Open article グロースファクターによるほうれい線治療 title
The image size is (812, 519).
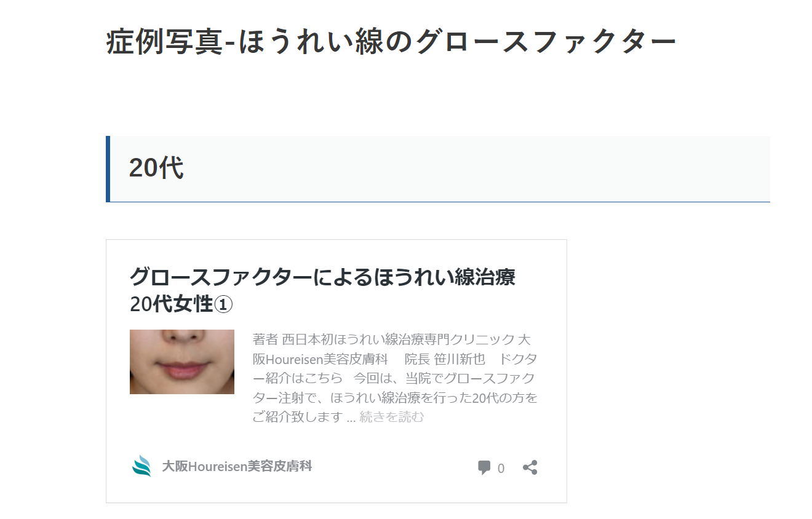point(322,277)
